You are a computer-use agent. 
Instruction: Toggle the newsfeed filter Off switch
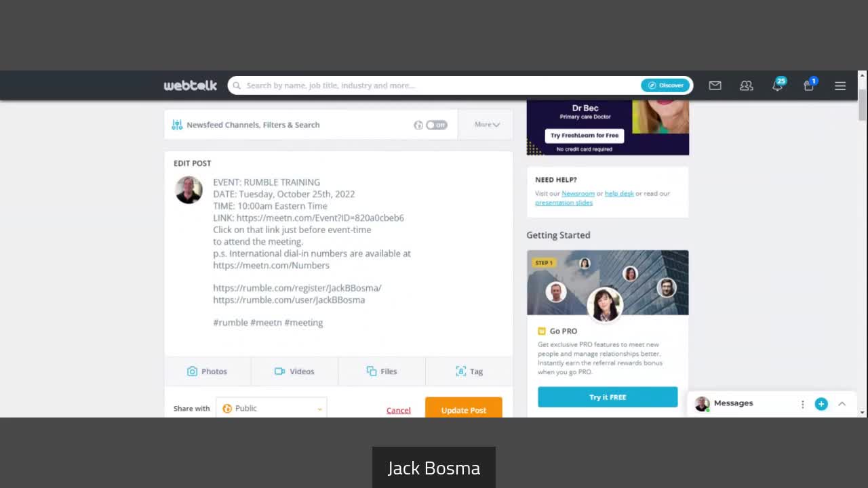[x=437, y=125]
